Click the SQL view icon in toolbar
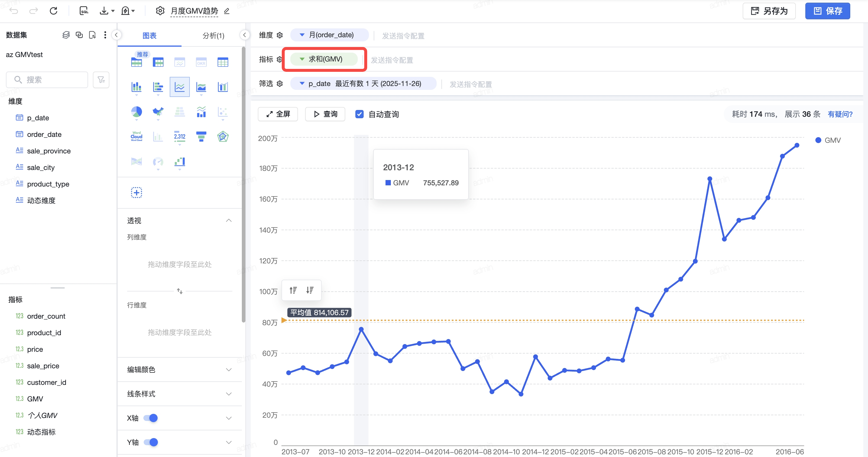This screenshot has height=457, width=868. [x=84, y=11]
